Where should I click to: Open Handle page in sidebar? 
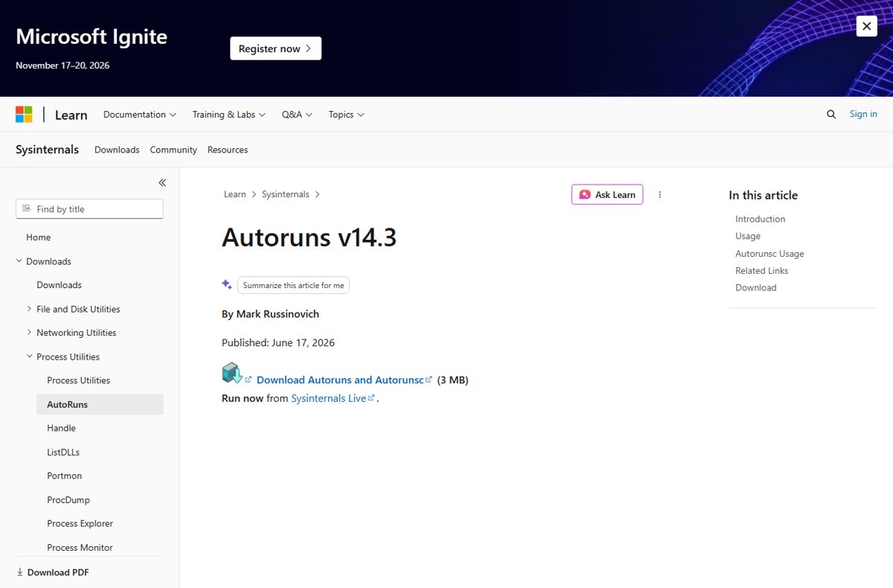[62, 428]
